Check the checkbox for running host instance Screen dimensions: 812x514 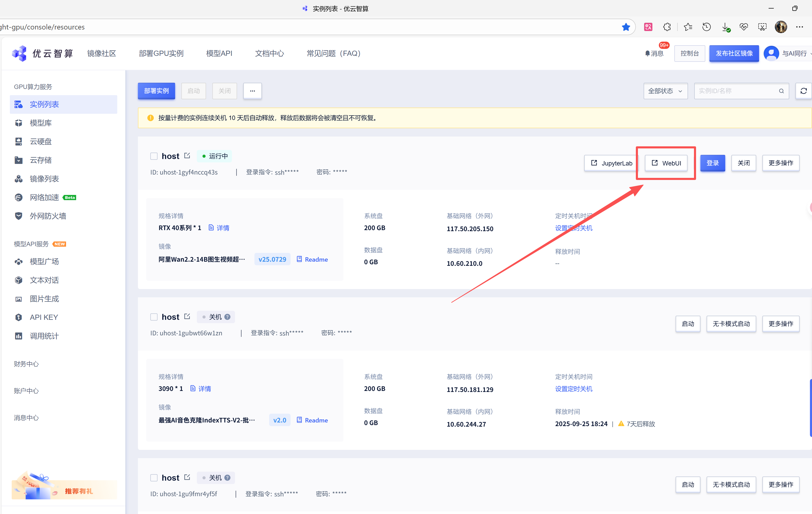pos(154,156)
